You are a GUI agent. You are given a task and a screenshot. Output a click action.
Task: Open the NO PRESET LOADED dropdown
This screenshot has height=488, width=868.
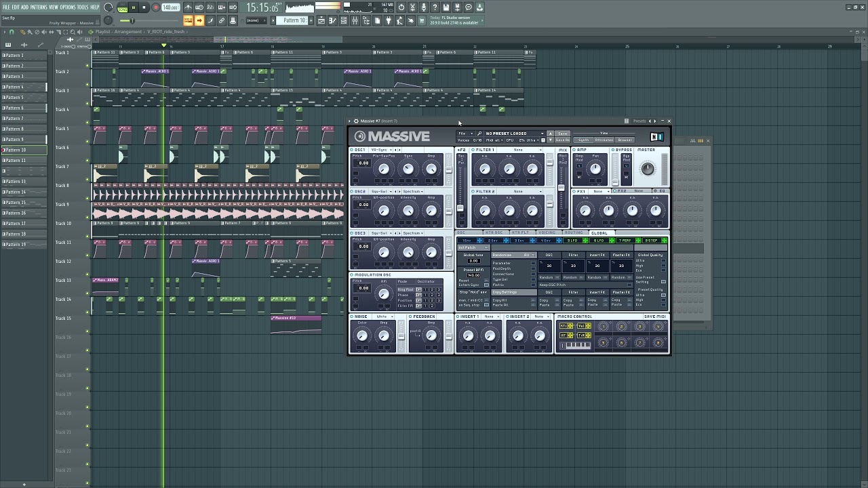coord(515,134)
